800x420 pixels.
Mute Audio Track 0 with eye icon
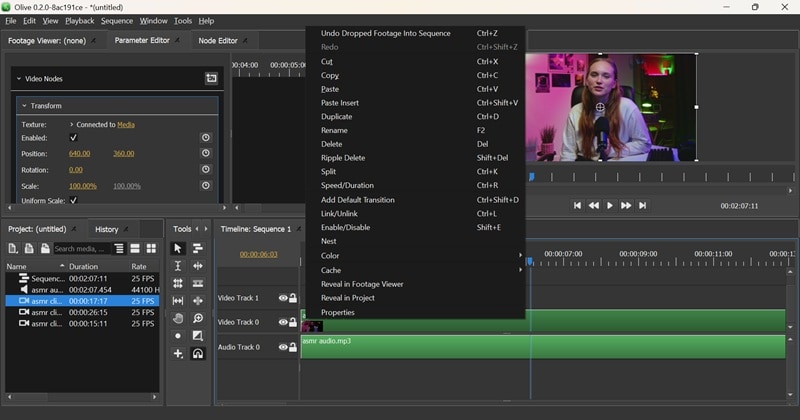pyautogui.click(x=283, y=347)
